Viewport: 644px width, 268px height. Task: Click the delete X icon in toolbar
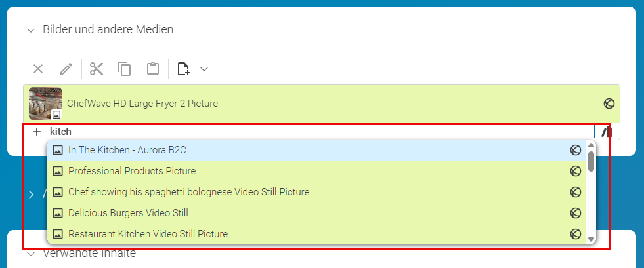click(38, 69)
